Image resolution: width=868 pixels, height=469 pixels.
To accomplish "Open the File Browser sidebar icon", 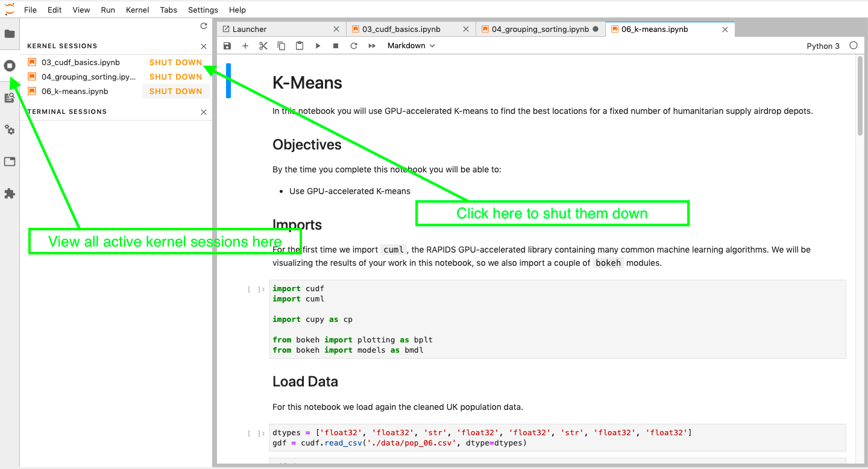I will tap(10, 34).
